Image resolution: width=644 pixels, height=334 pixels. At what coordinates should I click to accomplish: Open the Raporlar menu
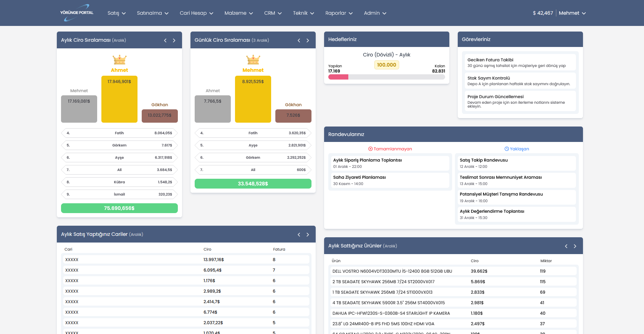[339, 13]
